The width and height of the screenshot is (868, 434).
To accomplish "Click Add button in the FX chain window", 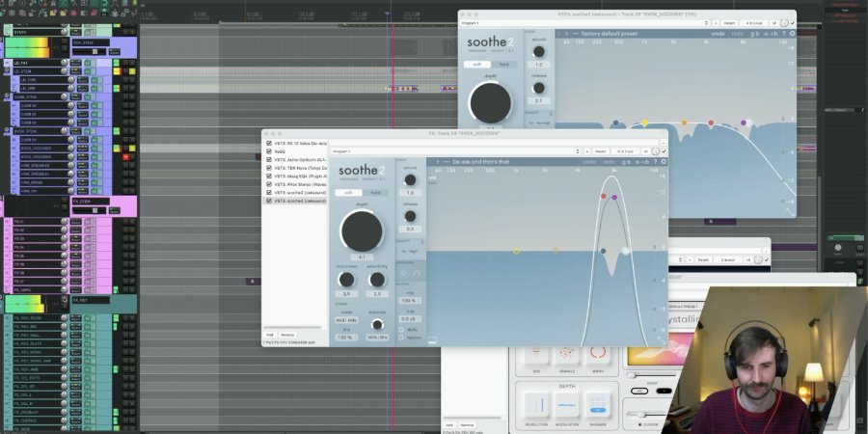I will [270, 335].
